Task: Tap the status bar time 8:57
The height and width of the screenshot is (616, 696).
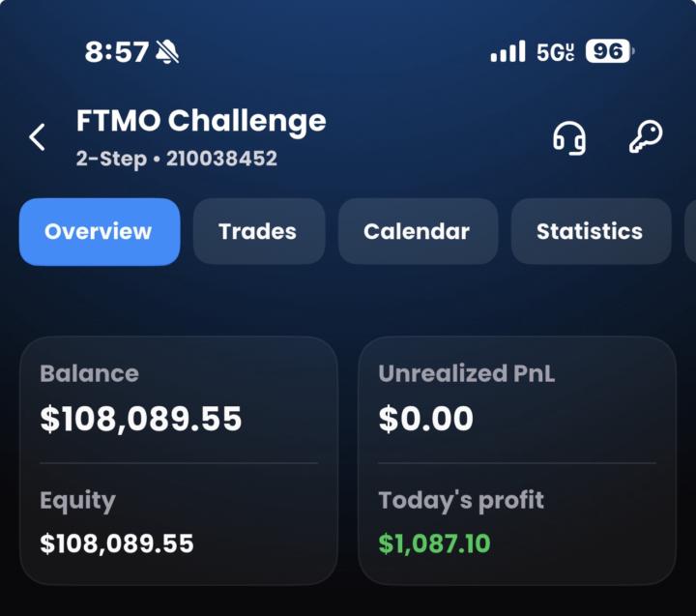Action: click(x=117, y=52)
